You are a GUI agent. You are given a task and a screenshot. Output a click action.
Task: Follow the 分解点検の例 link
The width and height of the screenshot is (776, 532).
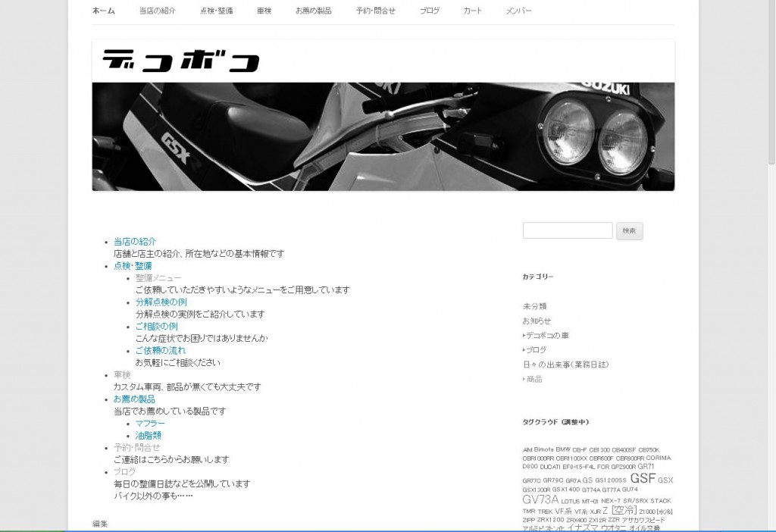[x=161, y=302]
